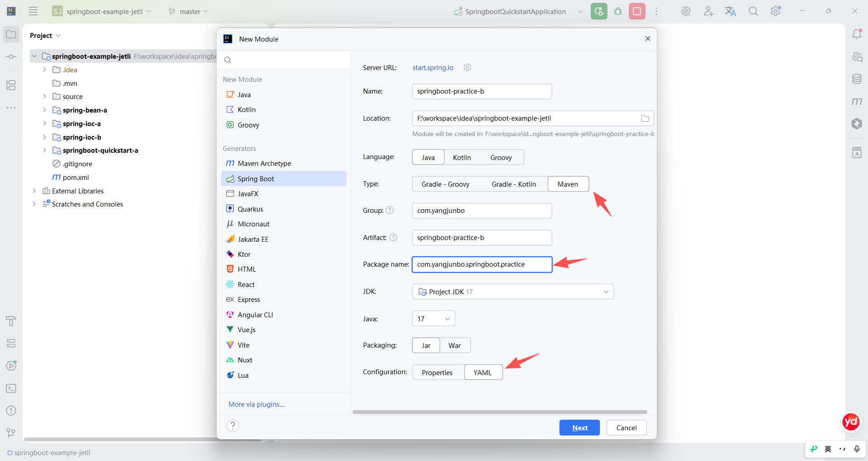
Task: Choose Maven build type
Action: [x=568, y=184]
